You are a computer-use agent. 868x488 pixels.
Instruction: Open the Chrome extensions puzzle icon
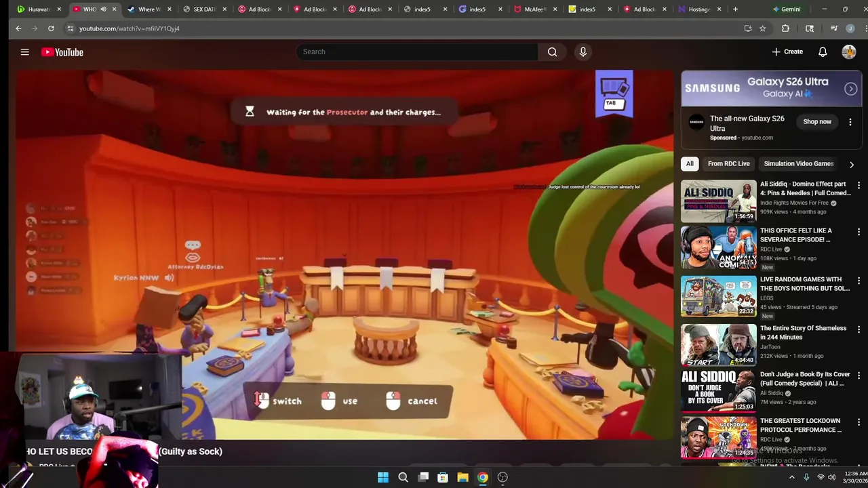785,28
